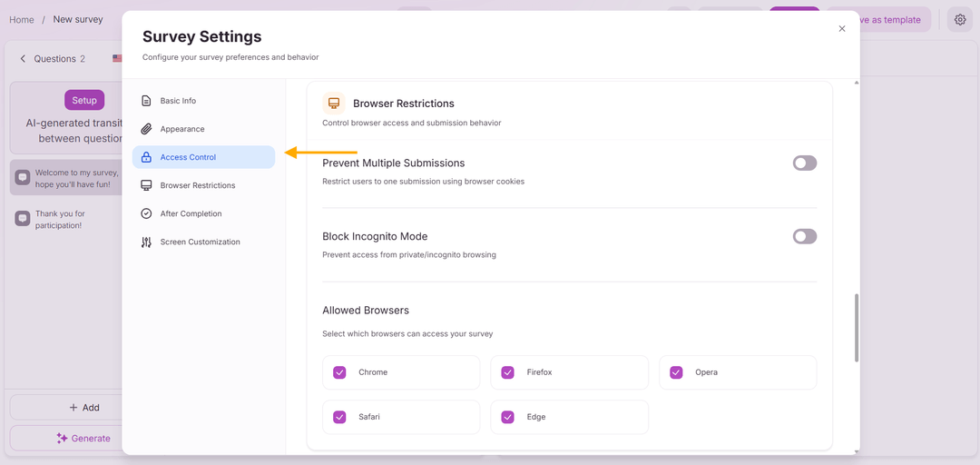The image size is (980, 465).
Task: Open the gear settings icon in top bar
Action: point(960,19)
